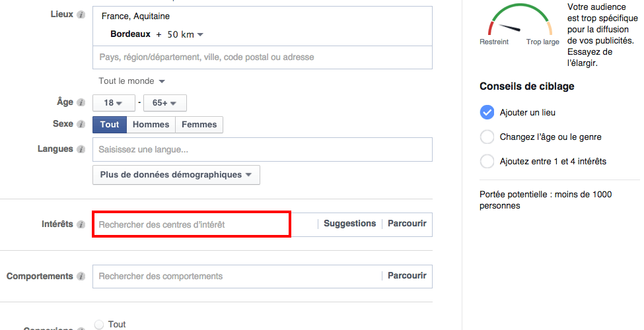Screen dimensions: 644x330
Task: Open the minimum age 18 dropdown
Action: coord(114,103)
